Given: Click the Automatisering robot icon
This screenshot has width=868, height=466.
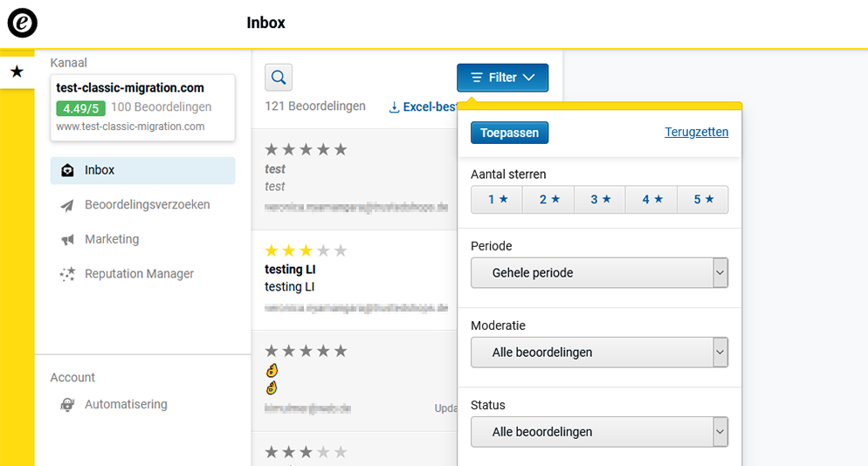Looking at the screenshot, I should (x=67, y=405).
